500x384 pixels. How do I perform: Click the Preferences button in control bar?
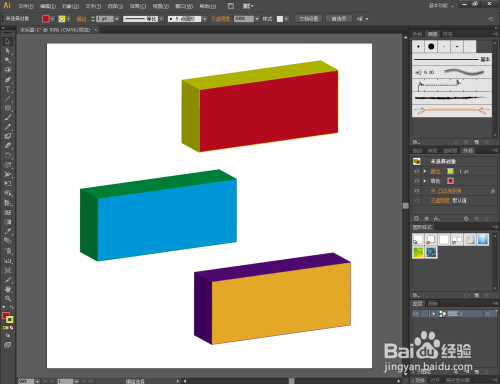click(339, 19)
